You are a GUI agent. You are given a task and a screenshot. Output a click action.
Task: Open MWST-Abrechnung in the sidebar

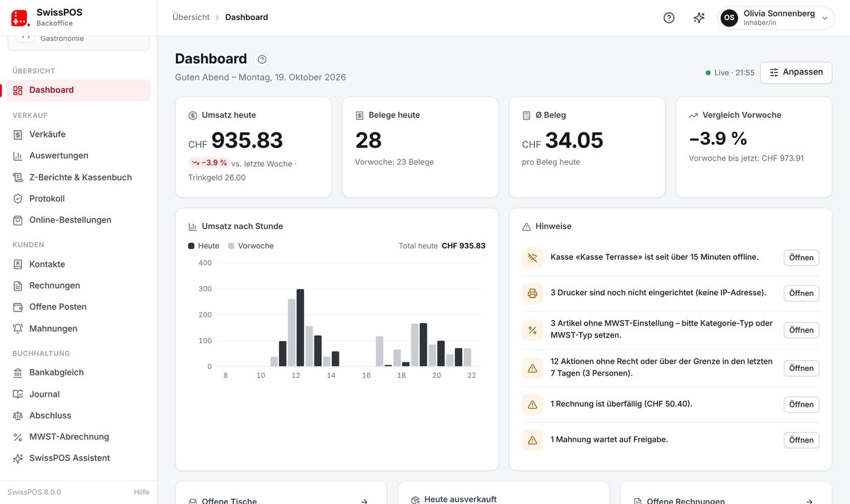click(x=78, y=437)
